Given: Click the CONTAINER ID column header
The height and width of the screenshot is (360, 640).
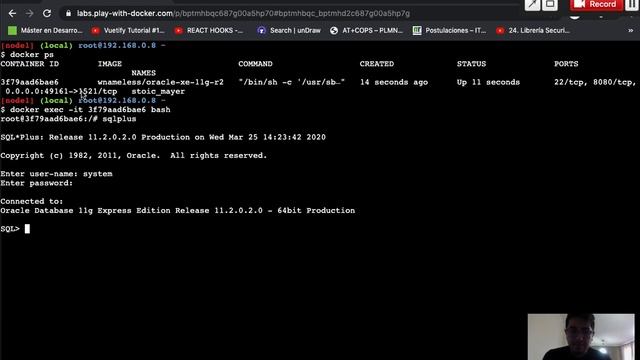Looking at the screenshot, I should 29,64.
